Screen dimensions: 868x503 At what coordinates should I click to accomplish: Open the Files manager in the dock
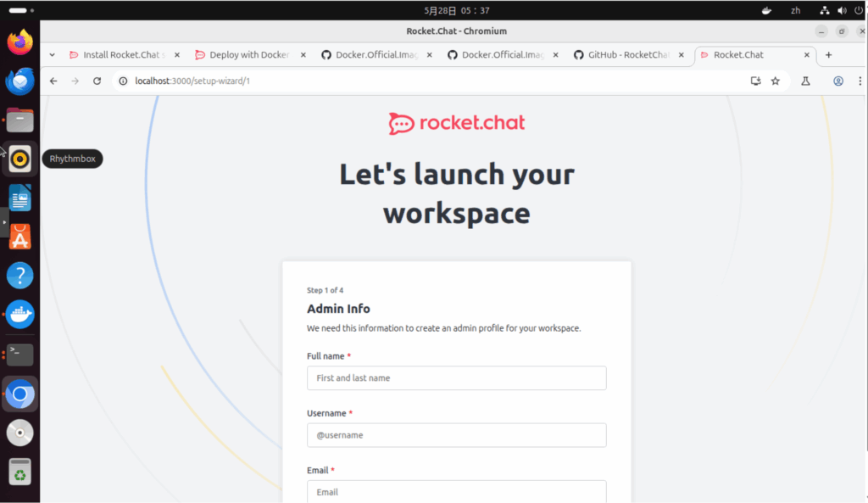coord(20,120)
